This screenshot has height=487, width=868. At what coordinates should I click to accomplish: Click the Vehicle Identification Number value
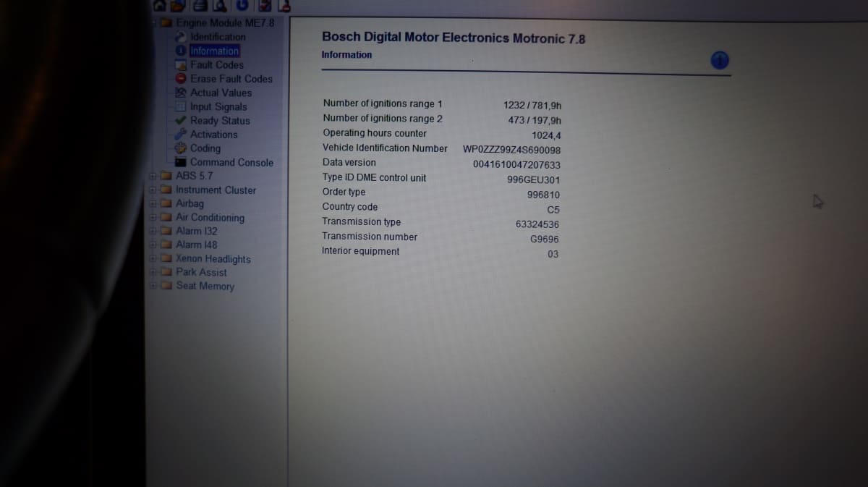coord(511,150)
